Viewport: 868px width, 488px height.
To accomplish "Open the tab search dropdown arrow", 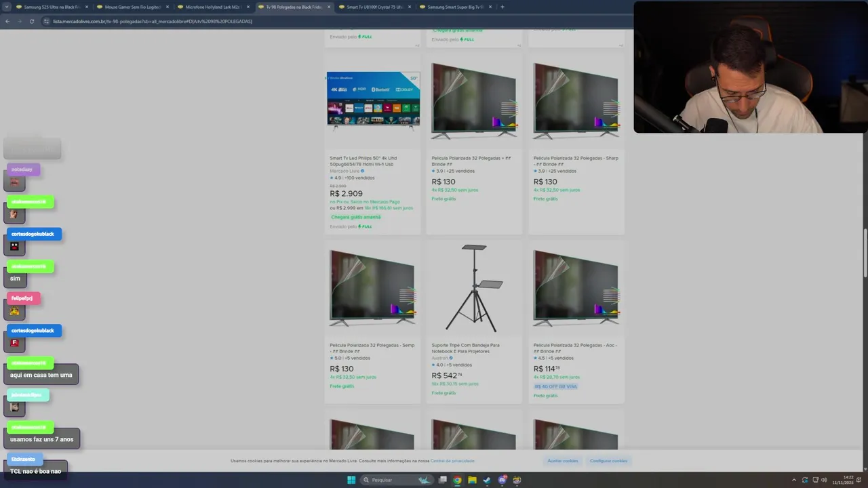I will pyautogui.click(x=7, y=7).
